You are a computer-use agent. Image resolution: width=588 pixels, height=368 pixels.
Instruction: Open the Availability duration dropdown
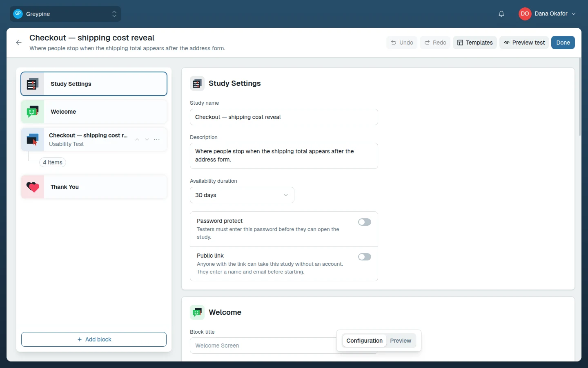(x=242, y=195)
